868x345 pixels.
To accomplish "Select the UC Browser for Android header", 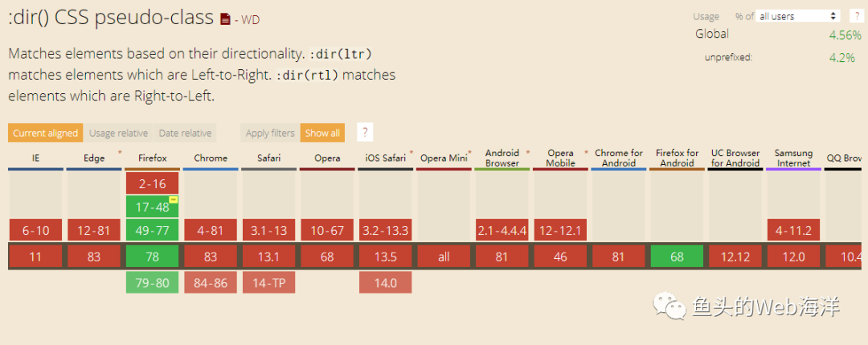I will 735,158.
